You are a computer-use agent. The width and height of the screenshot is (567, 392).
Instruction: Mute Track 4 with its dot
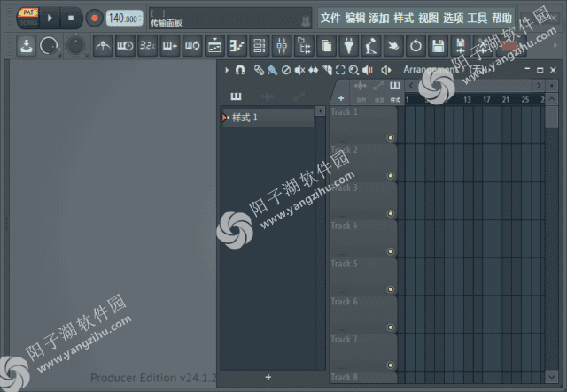click(x=390, y=251)
